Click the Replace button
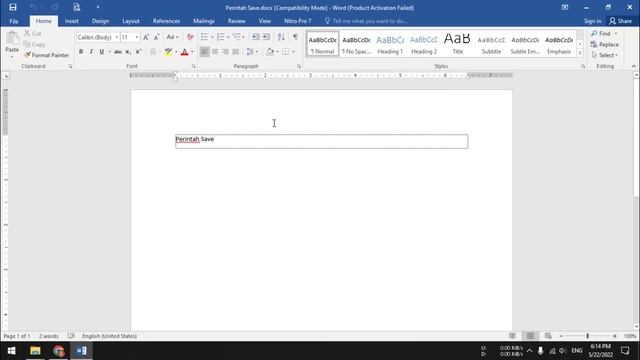The width and height of the screenshot is (640, 360). pyautogui.click(x=605, y=44)
